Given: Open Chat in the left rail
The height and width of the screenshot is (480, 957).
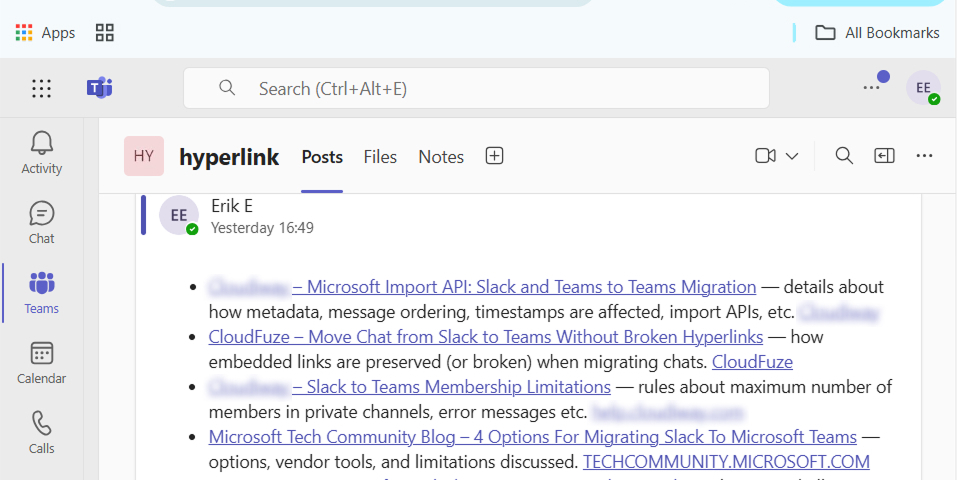Looking at the screenshot, I should click(x=42, y=222).
